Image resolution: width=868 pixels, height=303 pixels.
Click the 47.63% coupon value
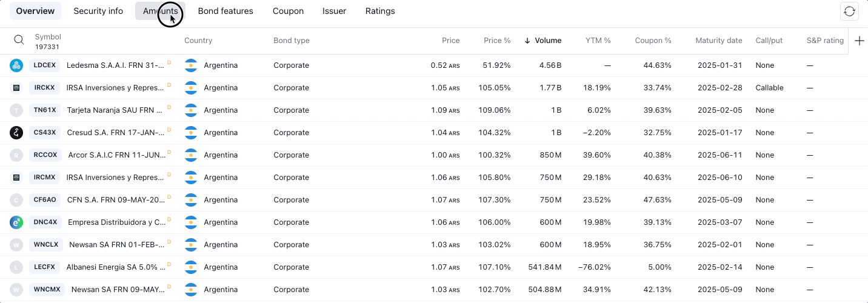[658, 200]
